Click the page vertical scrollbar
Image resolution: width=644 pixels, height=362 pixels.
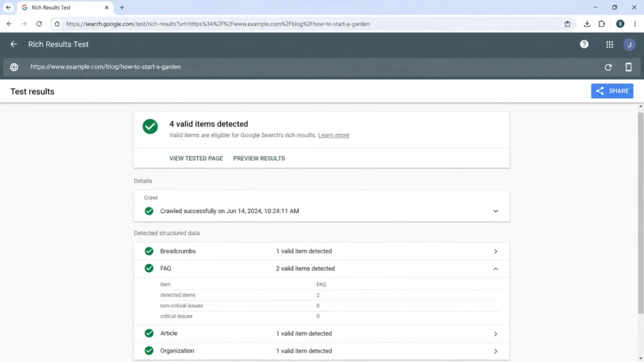641,214
